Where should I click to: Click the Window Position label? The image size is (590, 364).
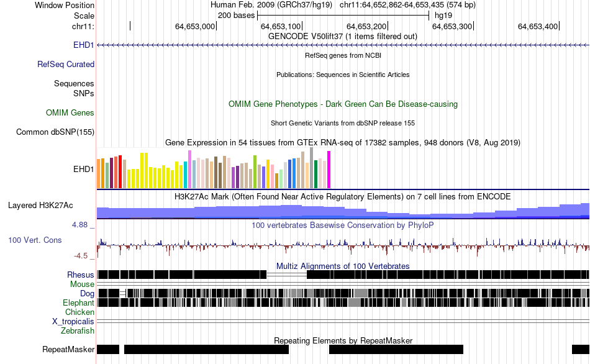pos(65,5)
